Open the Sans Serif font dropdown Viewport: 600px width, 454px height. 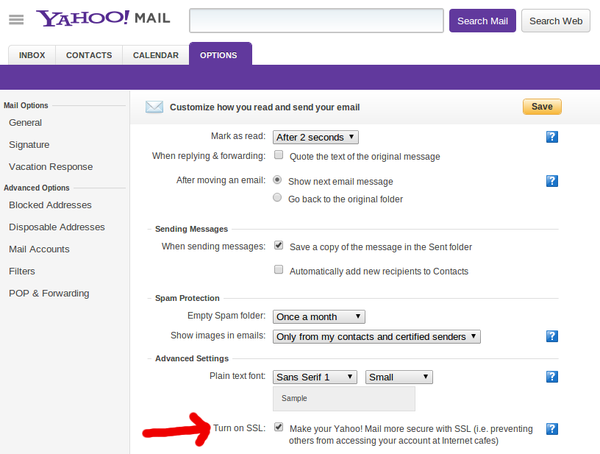(x=315, y=377)
